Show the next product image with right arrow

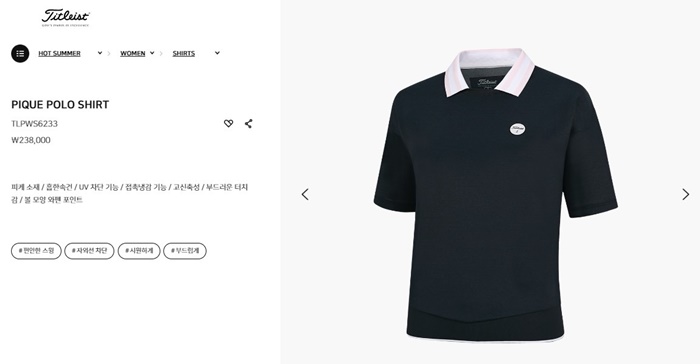pyautogui.click(x=686, y=194)
